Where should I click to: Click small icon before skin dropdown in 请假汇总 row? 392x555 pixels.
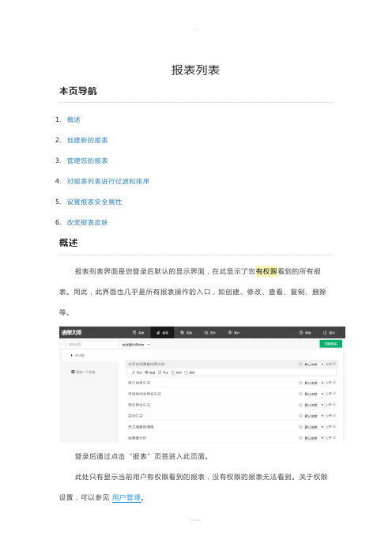click(x=300, y=416)
